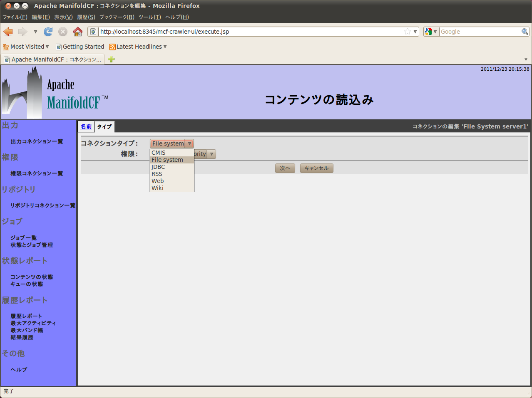Select RSS in the dropdown list
This screenshot has height=398, width=532.
(157, 174)
